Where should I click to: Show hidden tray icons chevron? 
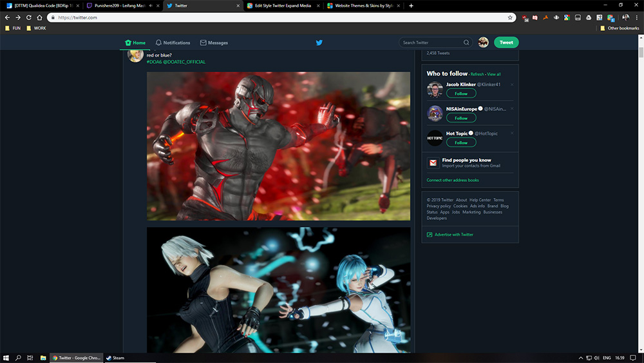click(x=581, y=358)
